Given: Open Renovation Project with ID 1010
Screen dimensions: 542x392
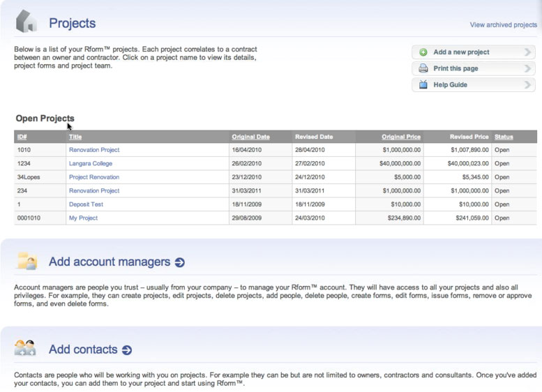Looking at the screenshot, I should point(94,150).
